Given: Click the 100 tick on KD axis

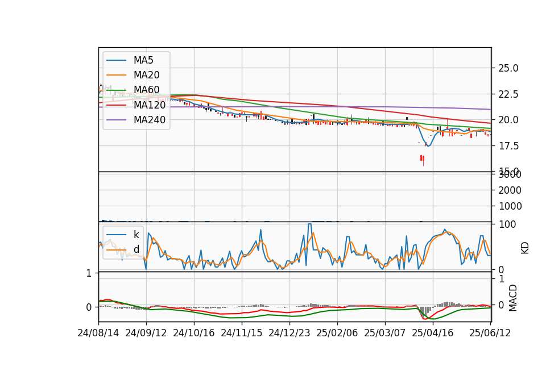Looking at the screenshot, I should tap(507, 224).
